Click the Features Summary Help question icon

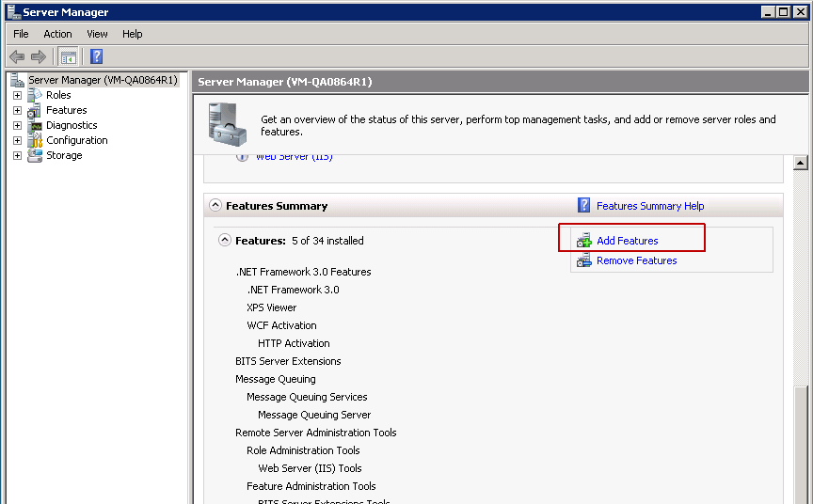tap(584, 206)
